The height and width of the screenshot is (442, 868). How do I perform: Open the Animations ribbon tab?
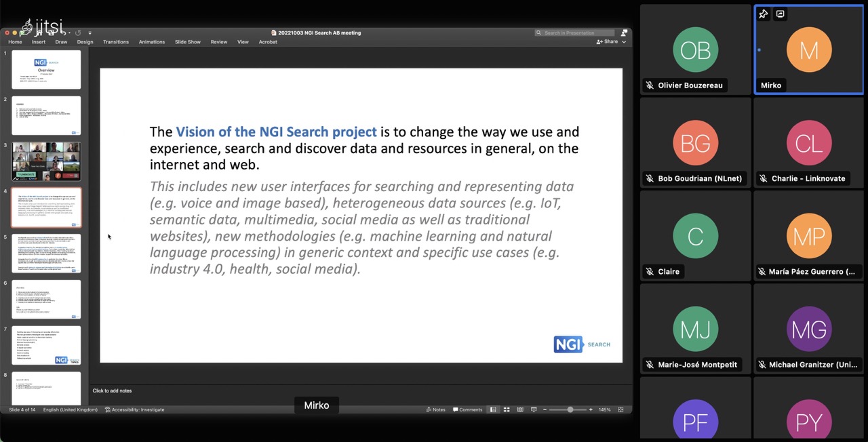point(152,42)
